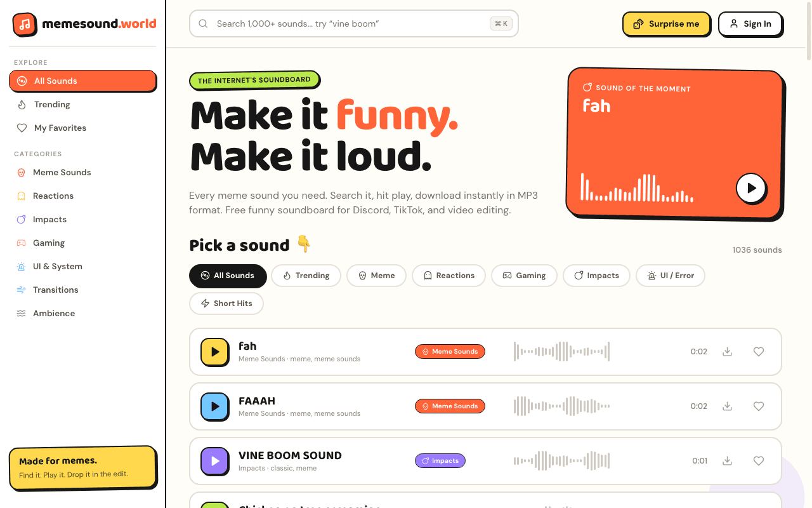Click the memesound.world logo icon

point(24,24)
